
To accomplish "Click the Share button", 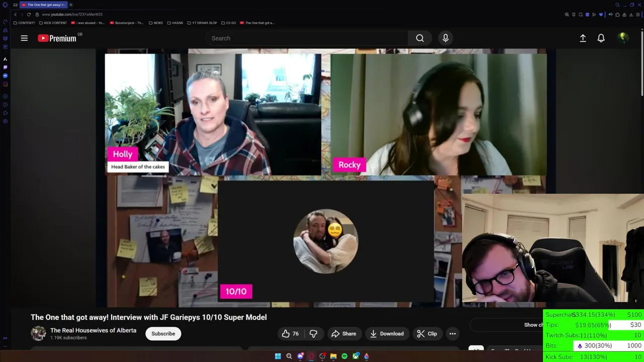I will (344, 334).
